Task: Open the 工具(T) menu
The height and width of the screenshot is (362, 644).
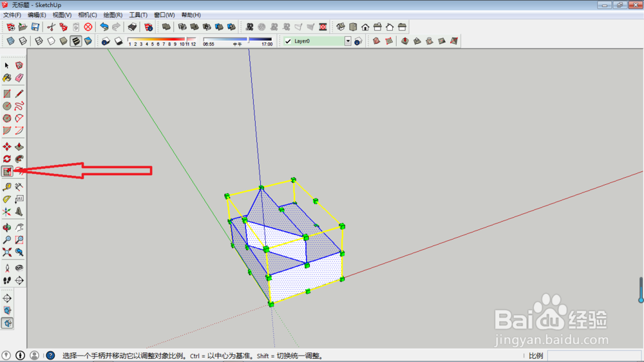Action: coord(138,15)
